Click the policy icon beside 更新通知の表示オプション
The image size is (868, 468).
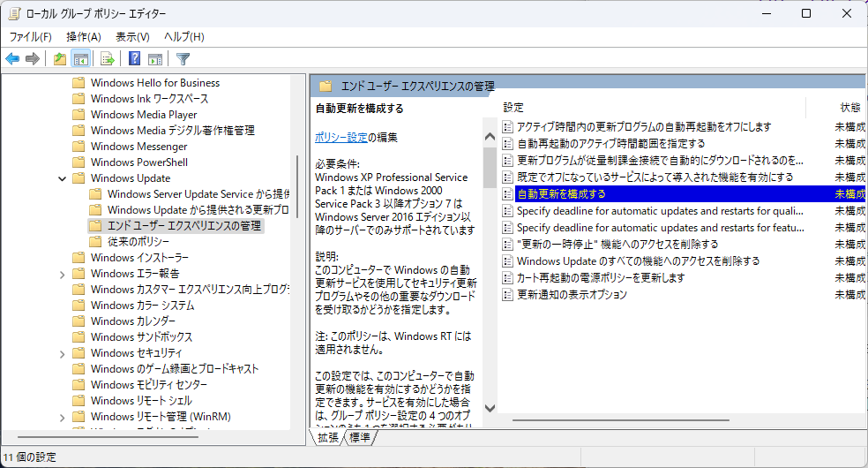(507, 295)
